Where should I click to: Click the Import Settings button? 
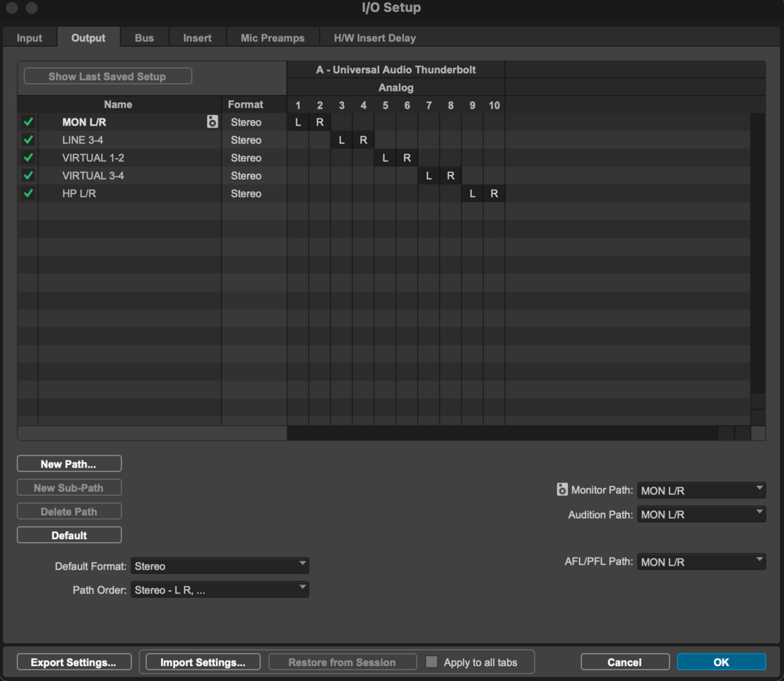(203, 662)
